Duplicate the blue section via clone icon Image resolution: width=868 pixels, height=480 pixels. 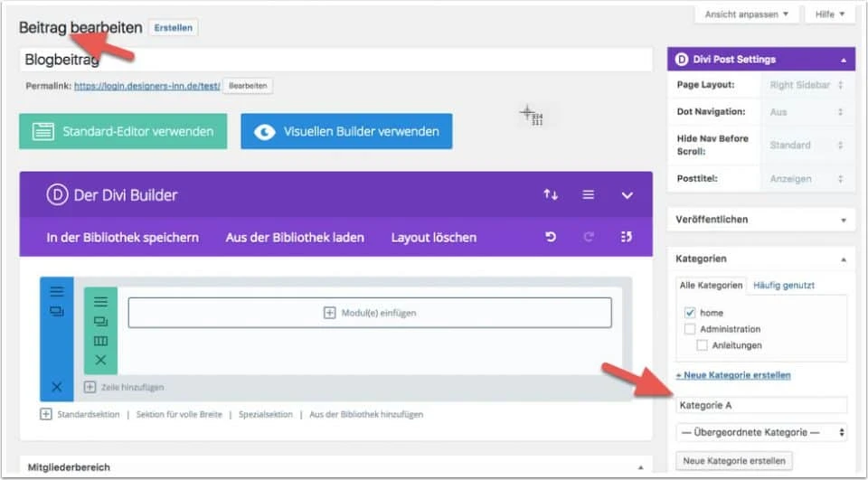click(57, 312)
